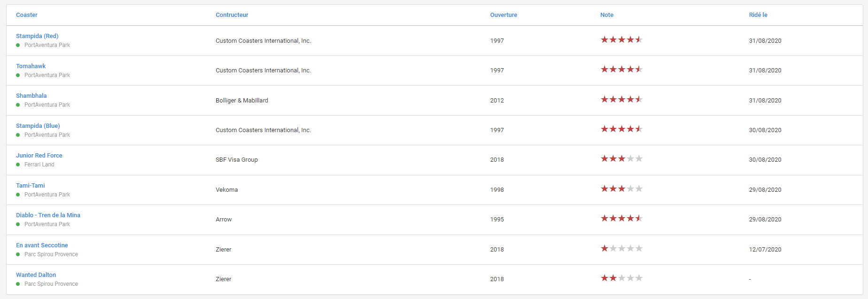Screen dimensions: 868x299
Task: Click opening year 2012 for Shambhala
Action: (497, 101)
